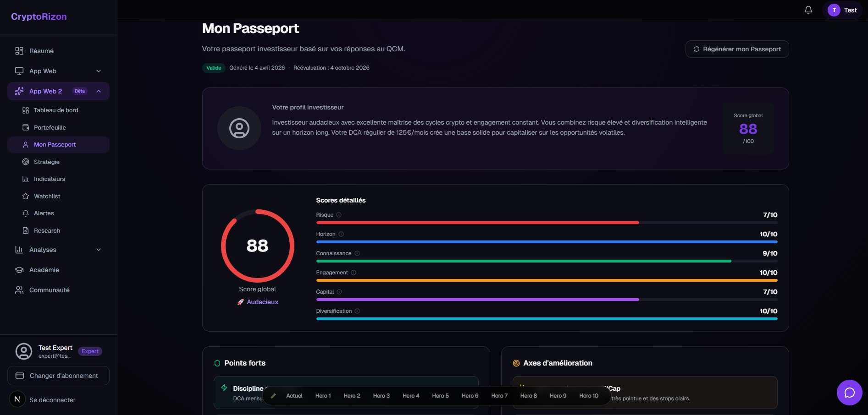Open the Académie graduation cap icon

coord(19,270)
